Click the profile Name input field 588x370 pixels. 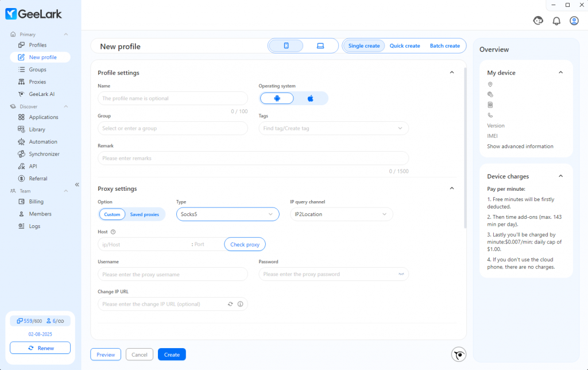[172, 98]
